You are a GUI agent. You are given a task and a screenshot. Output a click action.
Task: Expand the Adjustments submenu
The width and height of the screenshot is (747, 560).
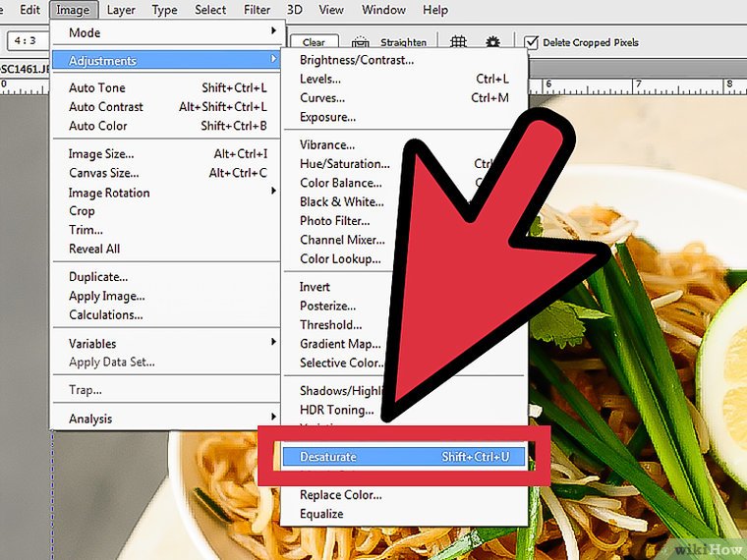(166, 61)
